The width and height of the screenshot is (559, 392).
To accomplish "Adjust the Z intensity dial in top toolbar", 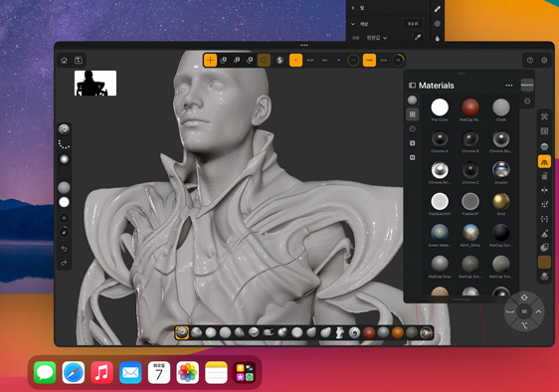I will click(x=398, y=61).
